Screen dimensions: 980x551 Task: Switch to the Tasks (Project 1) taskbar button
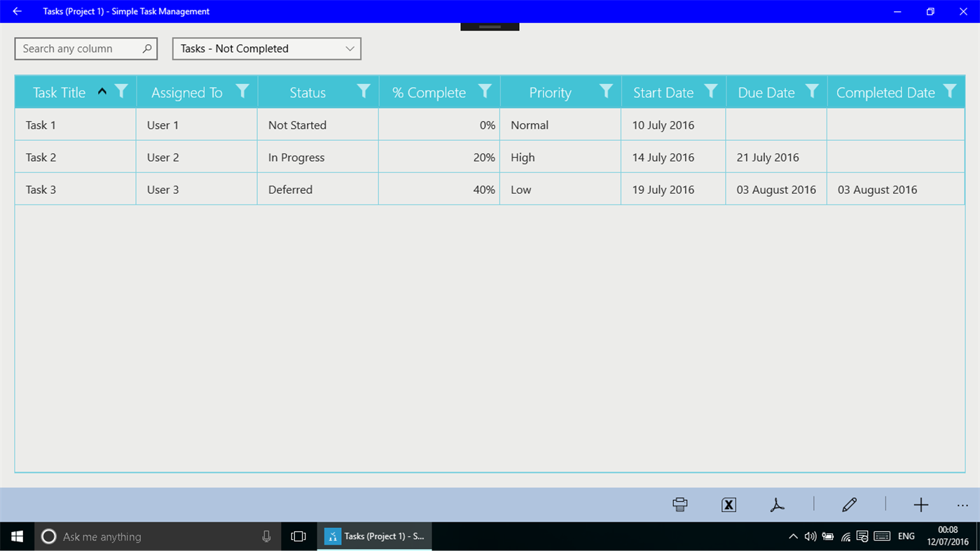coord(375,536)
